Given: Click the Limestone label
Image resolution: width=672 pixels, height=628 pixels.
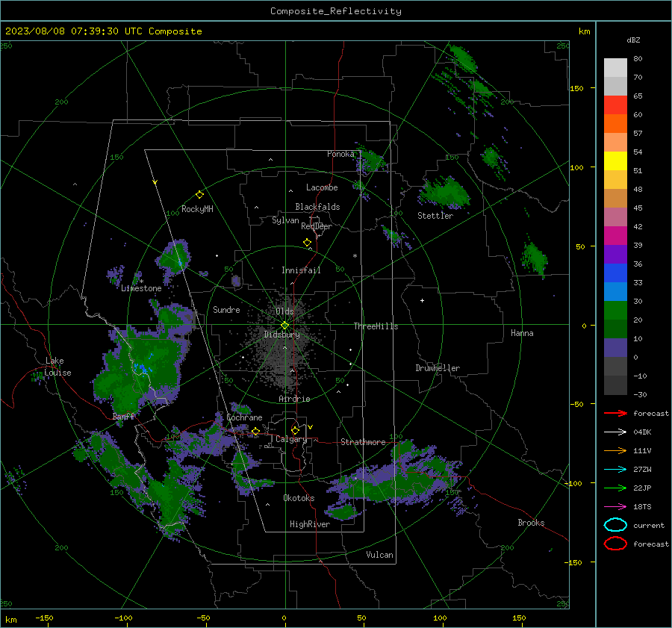Looking at the screenshot, I should pos(141,288).
